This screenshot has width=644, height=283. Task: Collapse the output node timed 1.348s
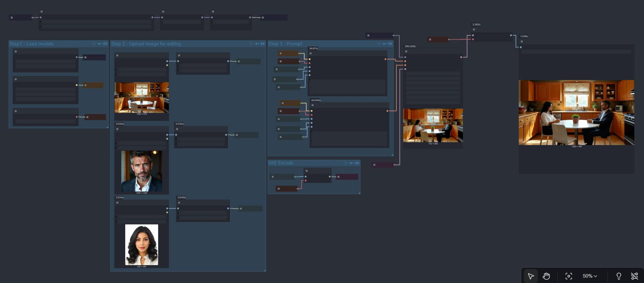[522, 41]
